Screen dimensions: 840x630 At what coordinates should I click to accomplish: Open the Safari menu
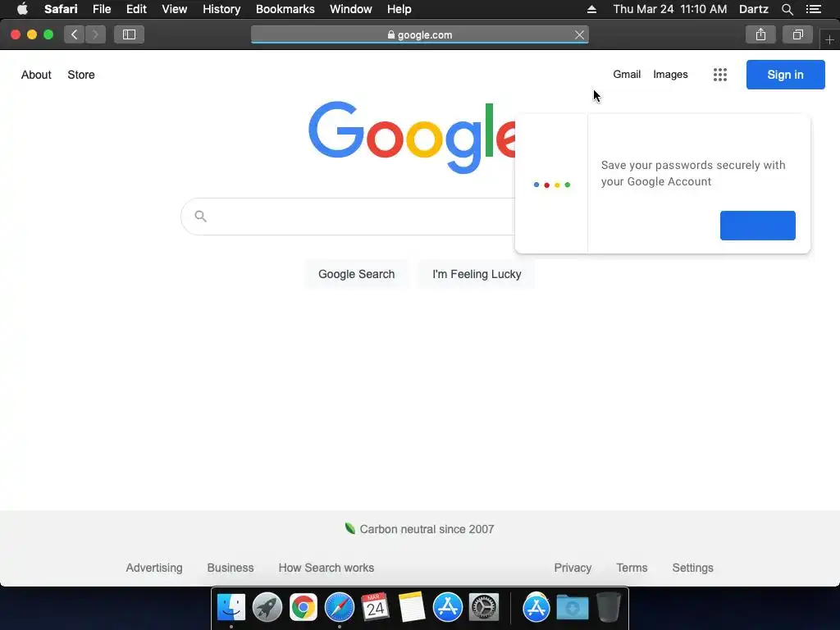pos(61,9)
